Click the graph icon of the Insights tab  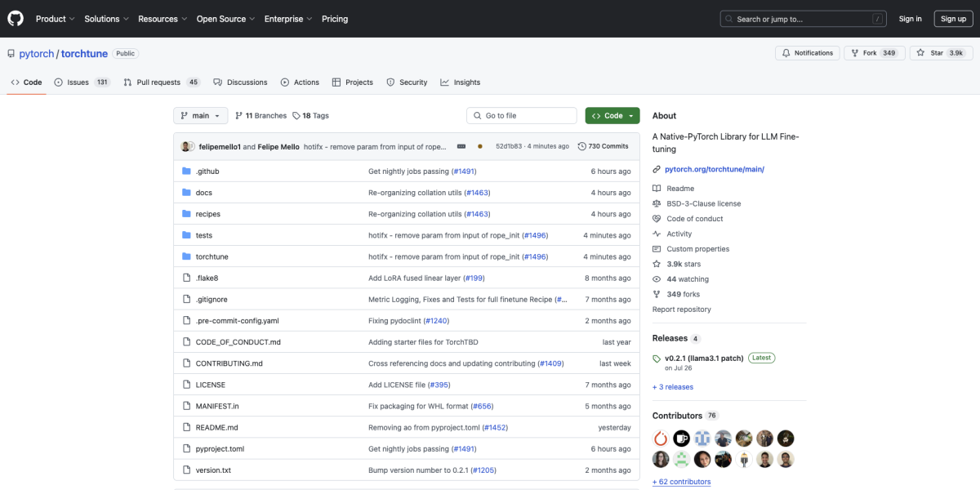(444, 82)
